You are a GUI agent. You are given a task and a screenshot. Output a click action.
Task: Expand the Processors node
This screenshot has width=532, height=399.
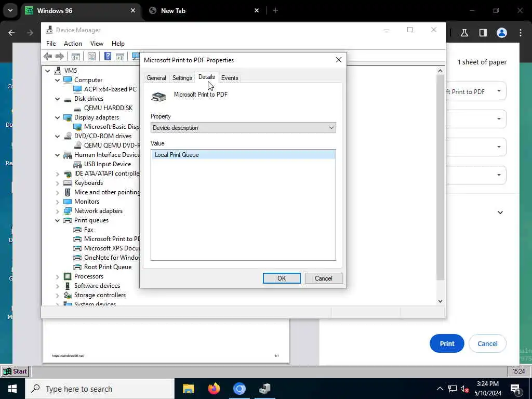57,276
